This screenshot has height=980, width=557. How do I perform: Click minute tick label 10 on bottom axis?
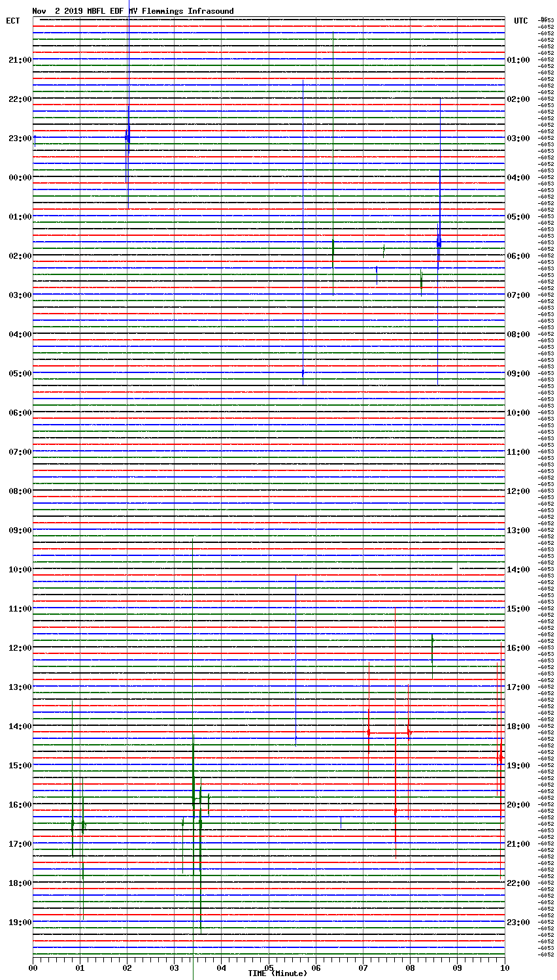click(x=505, y=968)
